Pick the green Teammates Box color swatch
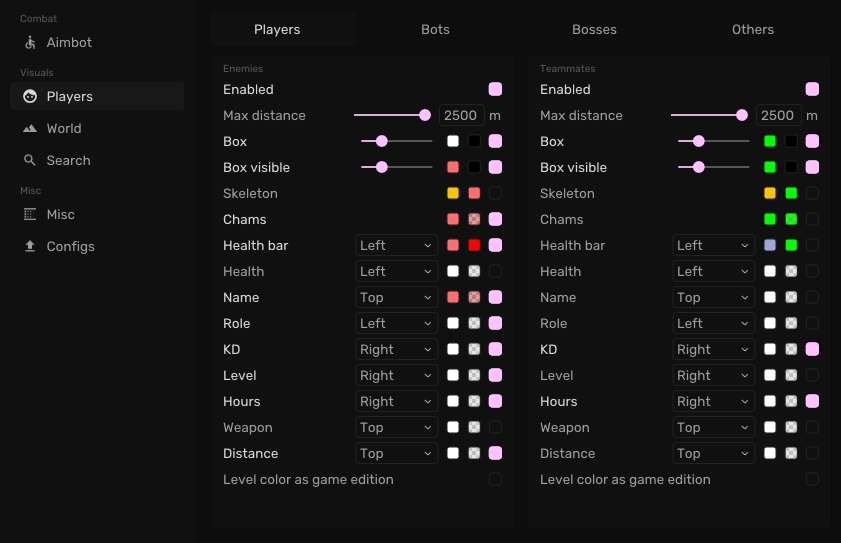The width and height of the screenshot is (841, 543). point(770,141)
